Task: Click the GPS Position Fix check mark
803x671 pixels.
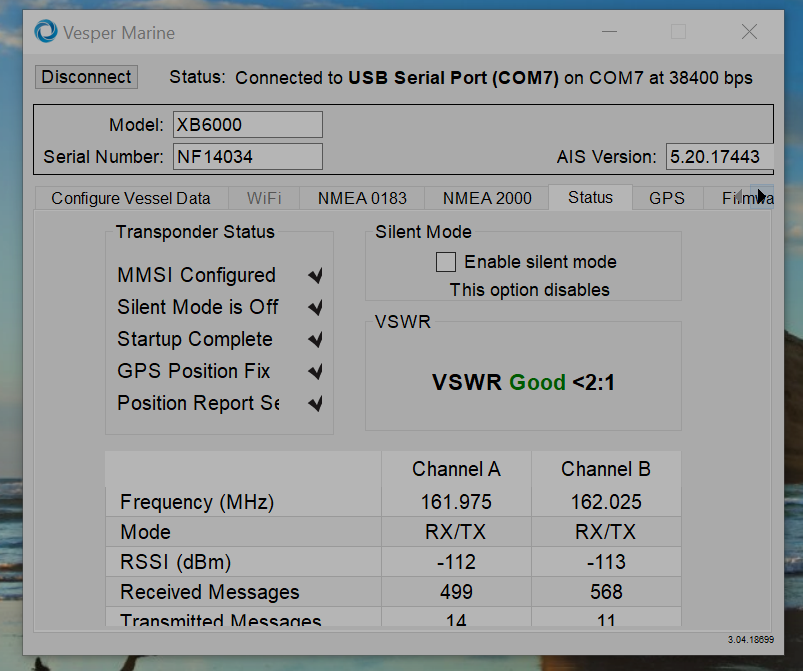Action: pos(316,371)
